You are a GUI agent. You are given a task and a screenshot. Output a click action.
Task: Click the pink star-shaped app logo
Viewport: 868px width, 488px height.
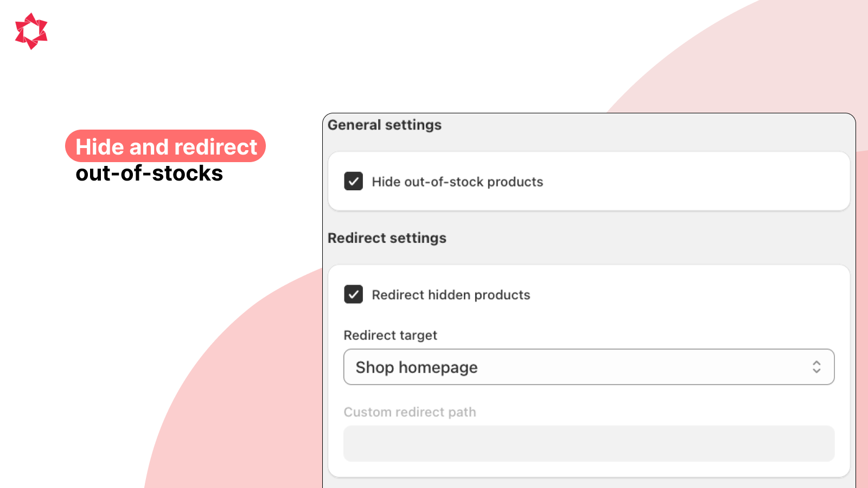point(31,31)
